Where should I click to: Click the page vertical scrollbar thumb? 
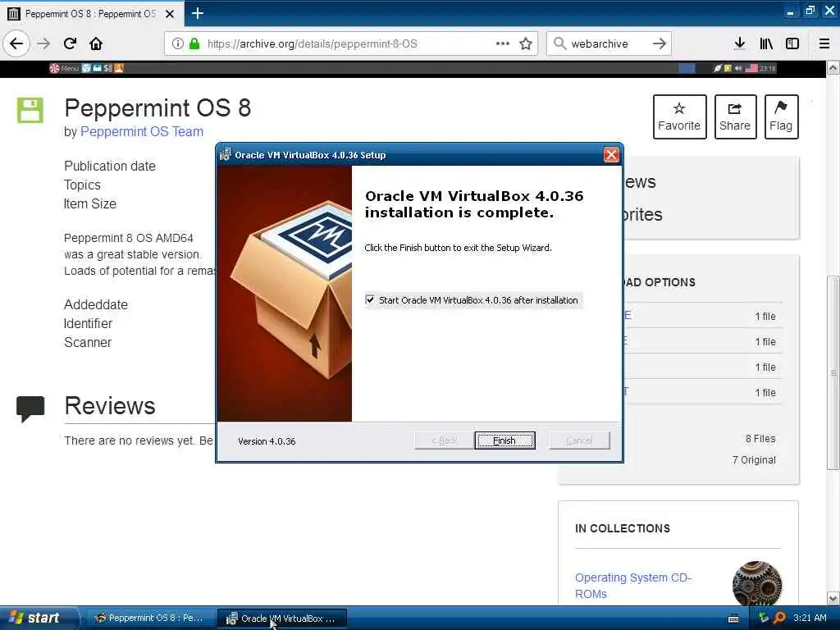coord(833,373)
